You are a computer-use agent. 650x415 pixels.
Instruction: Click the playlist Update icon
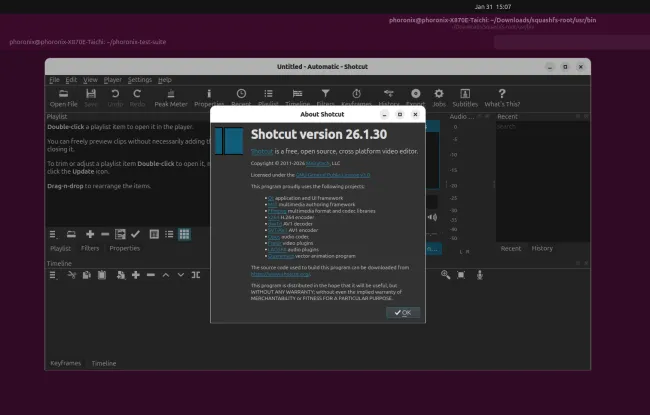[x=120, y=235]
